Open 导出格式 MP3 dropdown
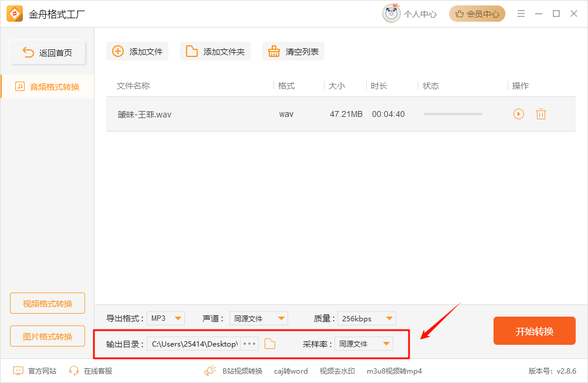588x383 pixels. (x=165, y=318)
